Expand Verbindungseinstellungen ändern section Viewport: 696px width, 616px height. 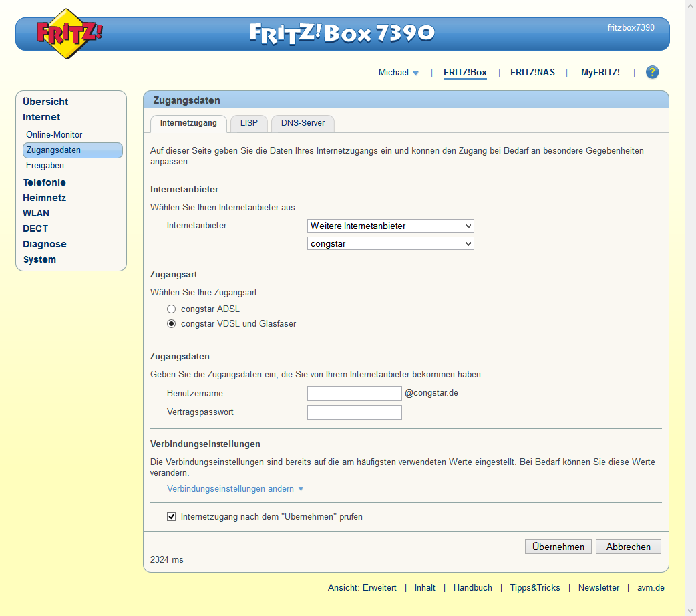point(234,489)
